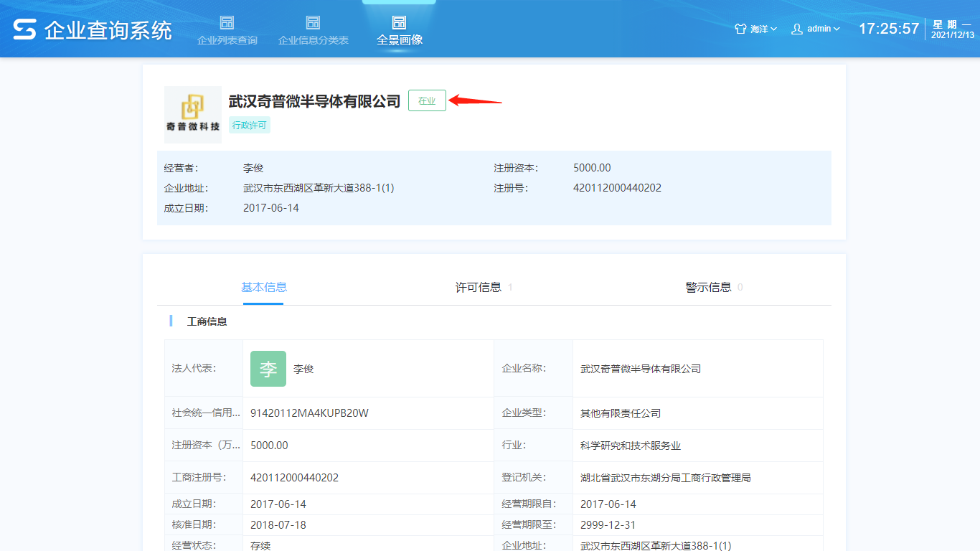Viewport: 980px width, 551px height.
Task: Expand the 海洋 theme dropdown
Action: (763, 29)
